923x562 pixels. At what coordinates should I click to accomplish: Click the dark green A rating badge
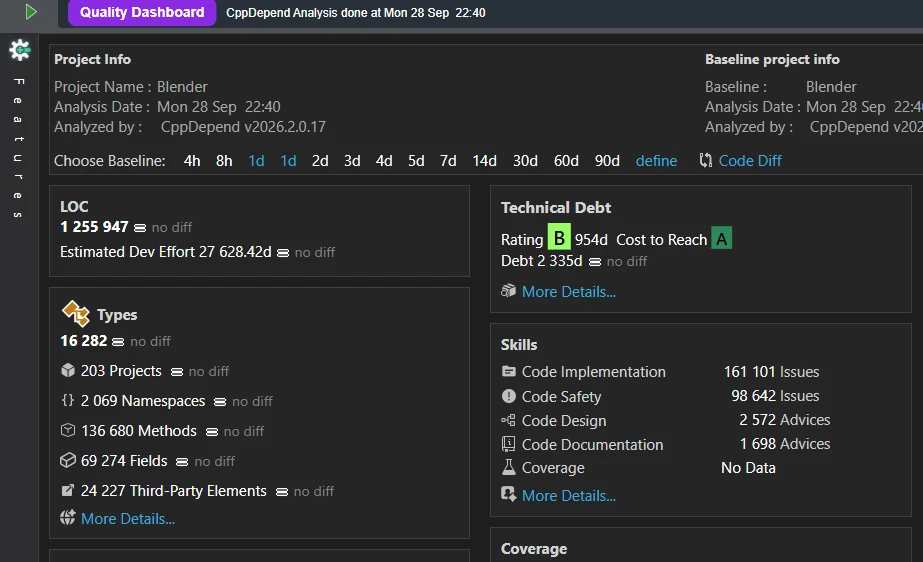click(722, 238)
